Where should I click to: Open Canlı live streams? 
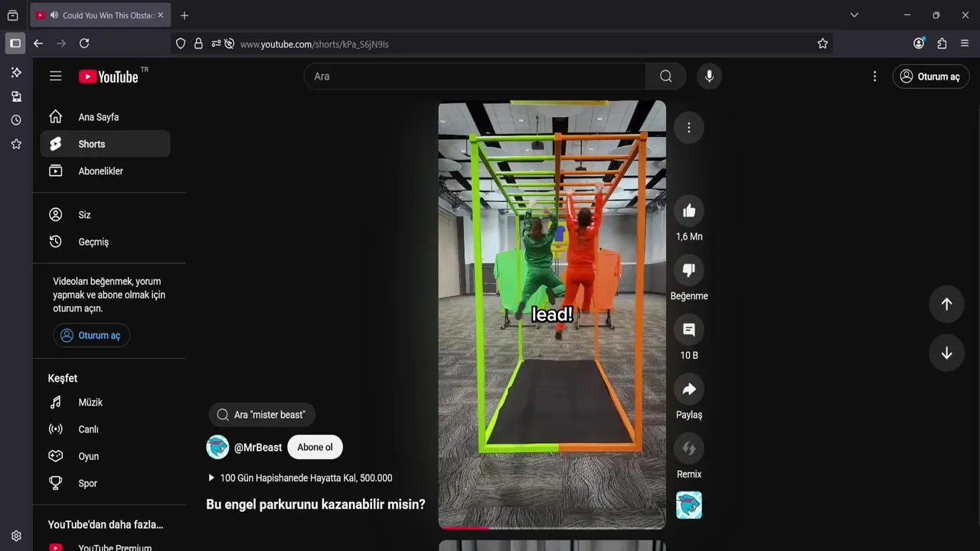pyautogui.click(x=105, y=429)
